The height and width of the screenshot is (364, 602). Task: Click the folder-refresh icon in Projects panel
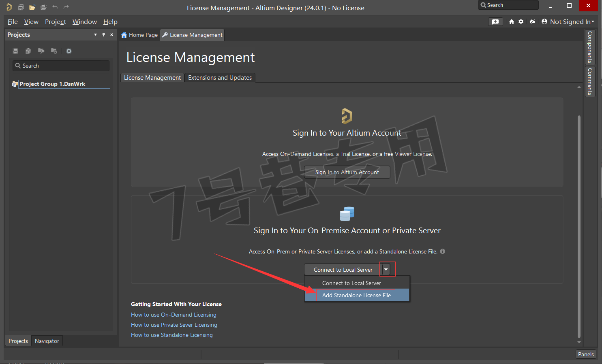point(54,51)
